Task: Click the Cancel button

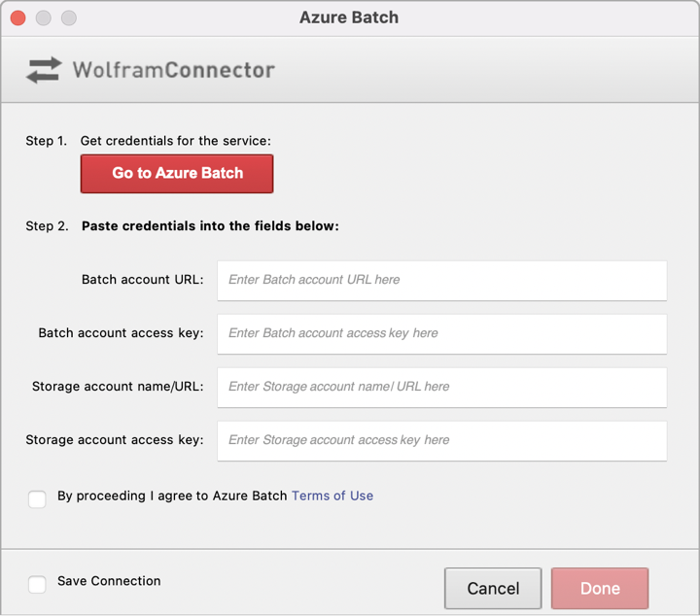Action: (x=493, y=588)
